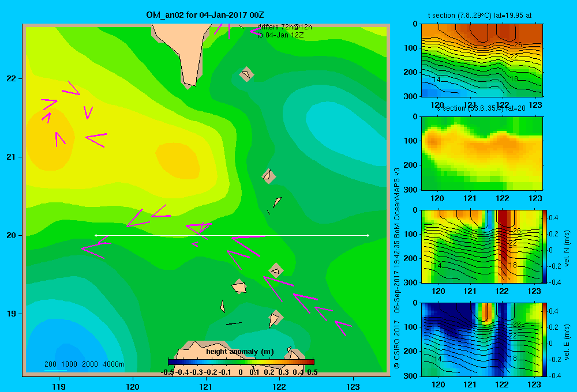Screen dimensions: 577x392
Task: Click the height anomaly color bar
Action: pos(241,362)
